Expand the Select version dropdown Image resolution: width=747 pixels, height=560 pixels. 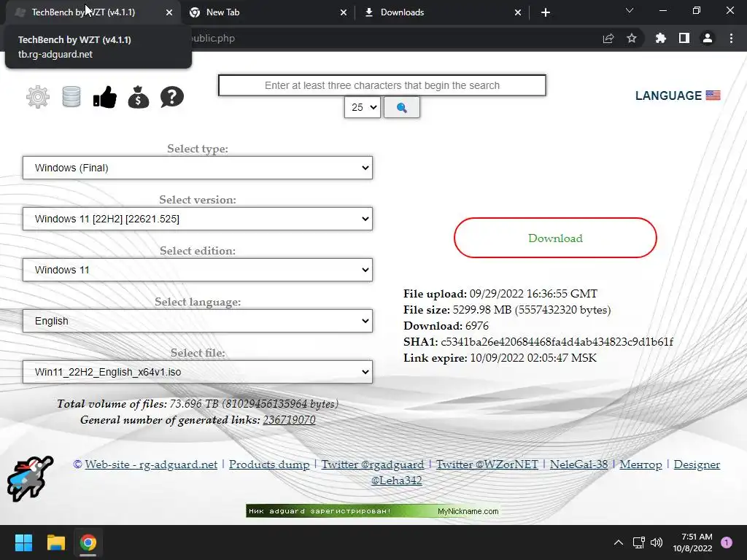pyautogui.click(x=198, y=219)
